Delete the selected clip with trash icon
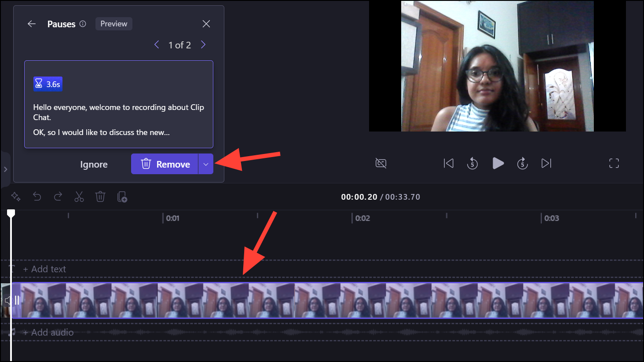The image size is (644, 362). point(100,197)
